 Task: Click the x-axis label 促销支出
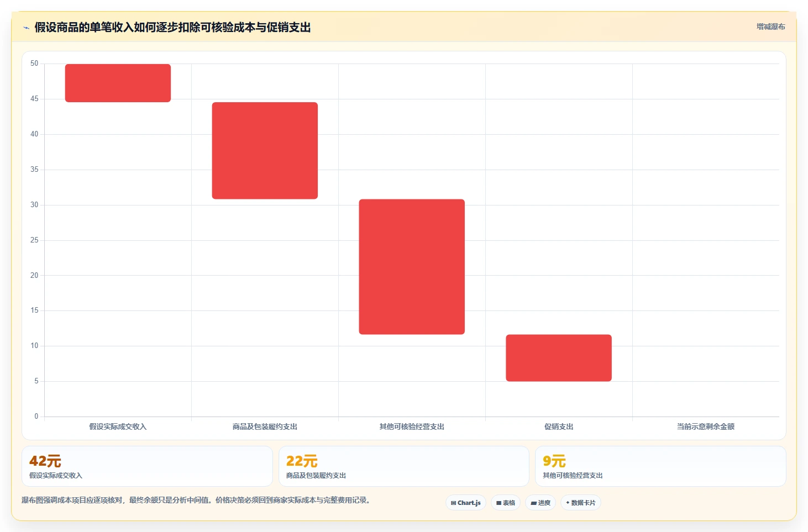click(x=559, y=426)
